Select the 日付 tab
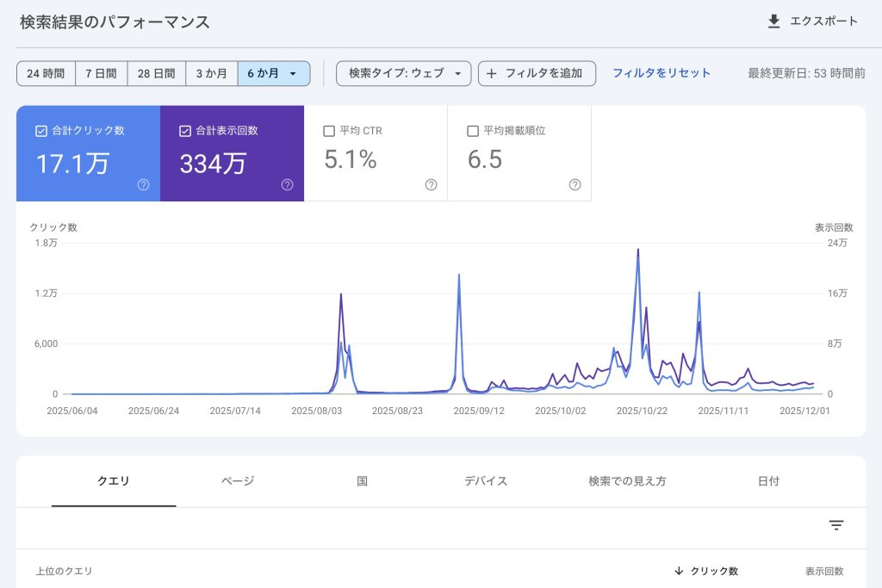 (768, 481)
